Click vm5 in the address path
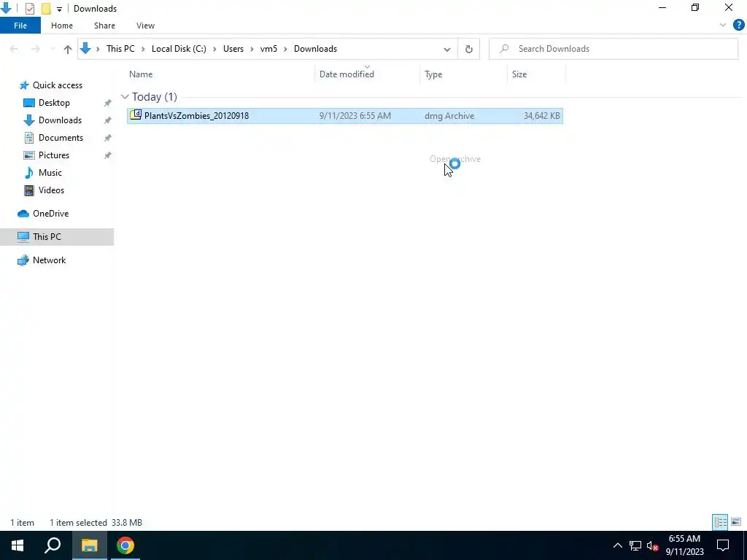 [268, 49]
